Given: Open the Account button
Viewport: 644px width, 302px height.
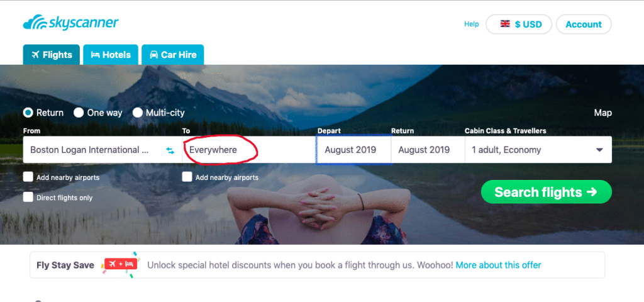Looking at the screenshot, I should click(x=584, y=25).
